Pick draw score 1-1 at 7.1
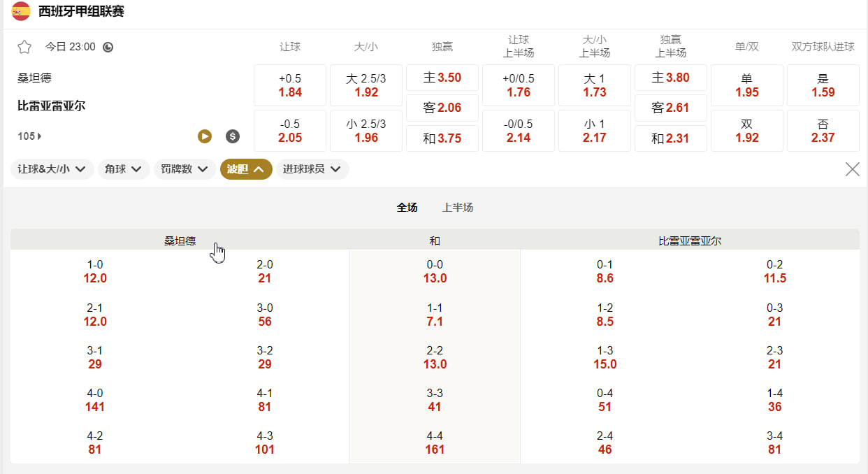Image resolution: width=868 pixels, height=474 pixels. (435, 315)
